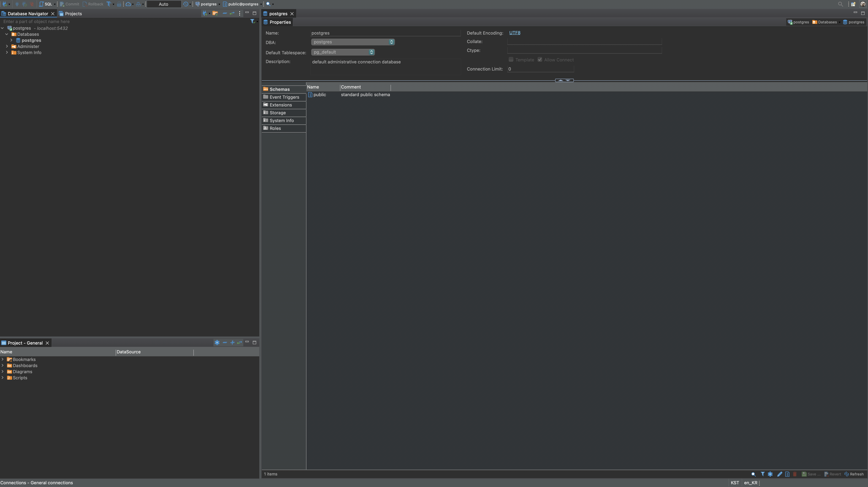Click the UTF8 encoding link
This screenshot has width=868, height=487.
[515, 33]
